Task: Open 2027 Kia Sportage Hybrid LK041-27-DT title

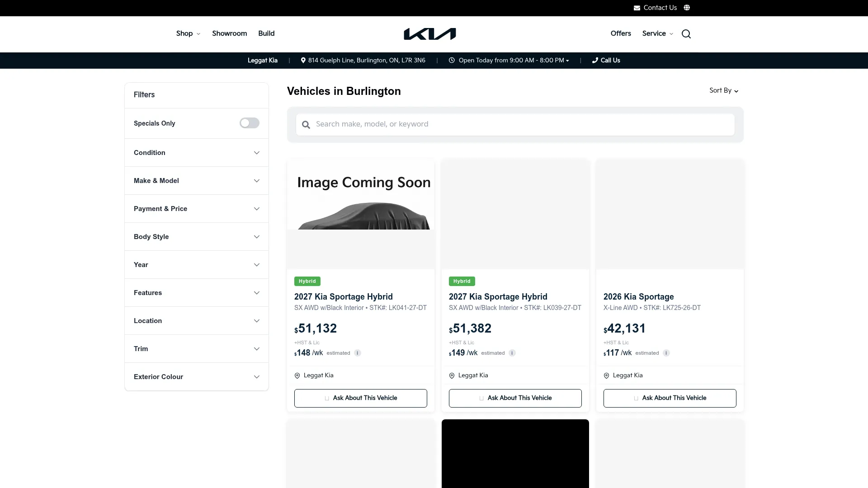Action: (x=343, y=296)
